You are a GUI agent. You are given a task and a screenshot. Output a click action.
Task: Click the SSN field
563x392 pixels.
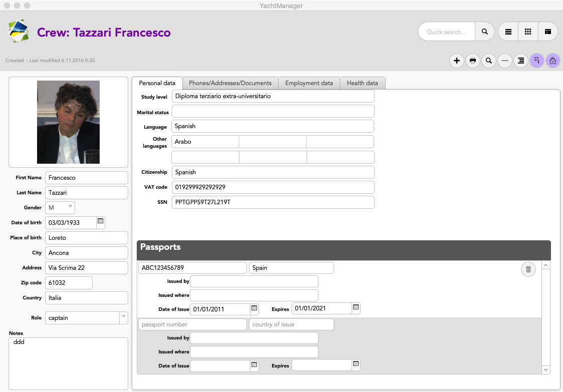273,202
